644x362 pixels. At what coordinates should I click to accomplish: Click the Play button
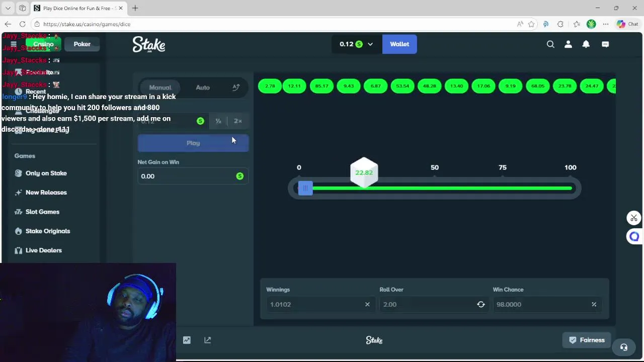[x=193, y=143]
